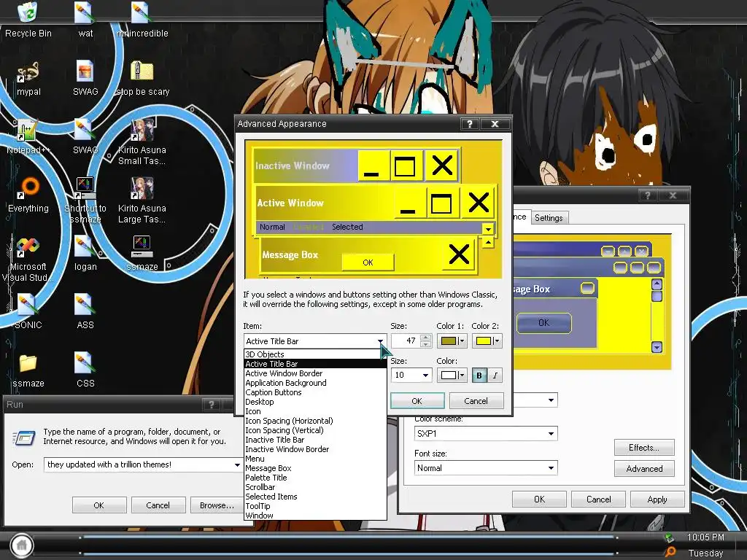This screenshot has width=747, height=560.
Task: Choose Caption Buttons from list
Action: coord(315,392)
